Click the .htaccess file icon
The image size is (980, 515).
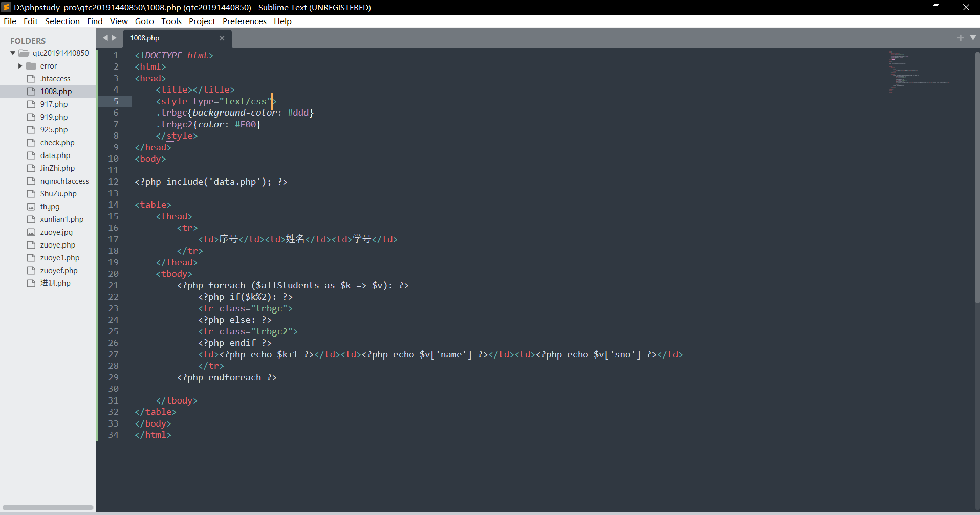point(31,79)
